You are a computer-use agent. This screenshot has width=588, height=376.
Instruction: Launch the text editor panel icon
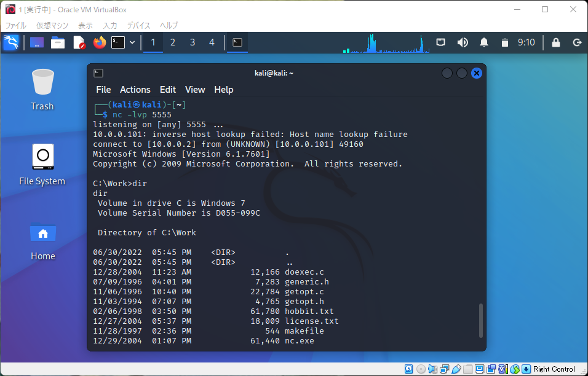[79, 42]
